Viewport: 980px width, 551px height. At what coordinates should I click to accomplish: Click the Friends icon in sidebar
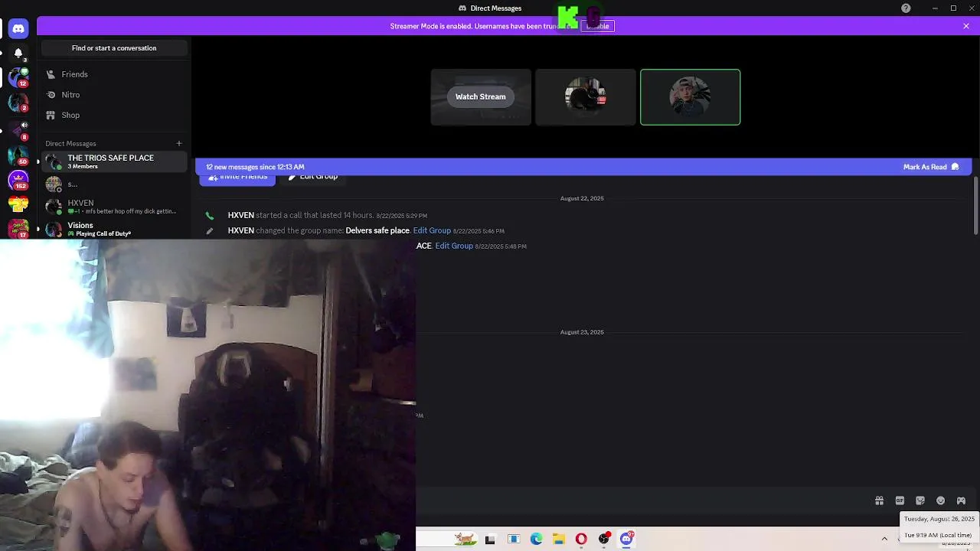coord(51,74)
